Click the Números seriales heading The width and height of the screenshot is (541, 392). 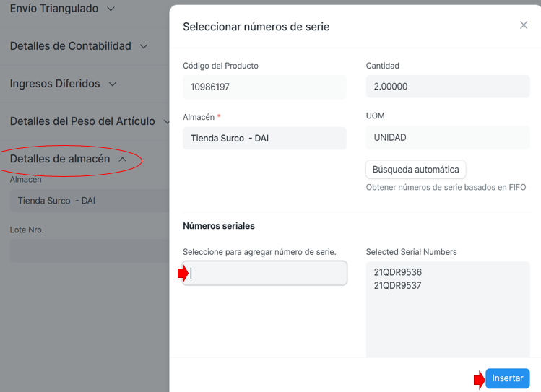(218, 226)
